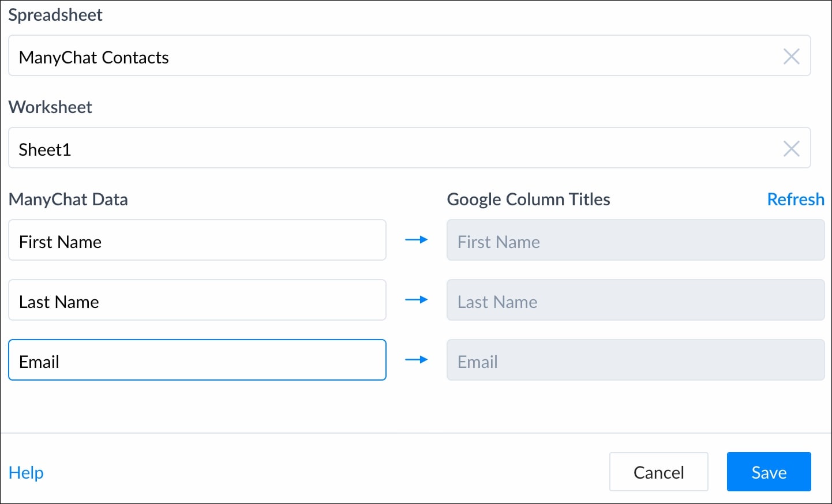Refresh the Google Column Titles
832x504 pixels.
point(795,200)
